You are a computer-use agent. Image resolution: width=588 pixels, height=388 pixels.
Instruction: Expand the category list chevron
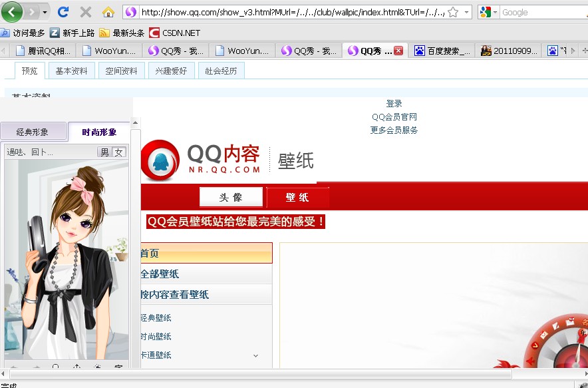[x=255, y=355]
